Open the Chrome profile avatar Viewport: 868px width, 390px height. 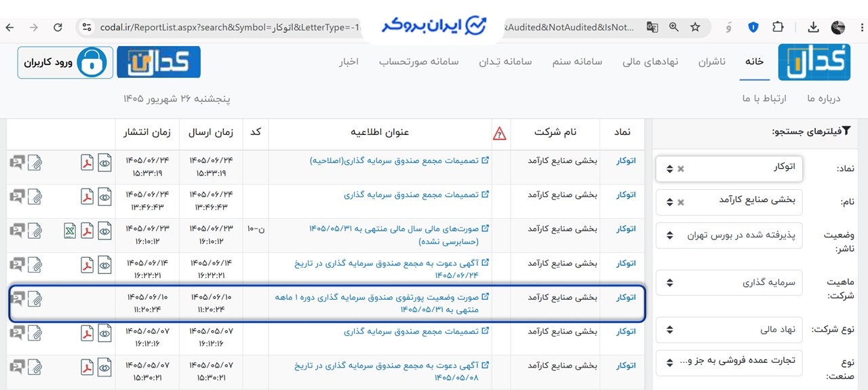838,27
